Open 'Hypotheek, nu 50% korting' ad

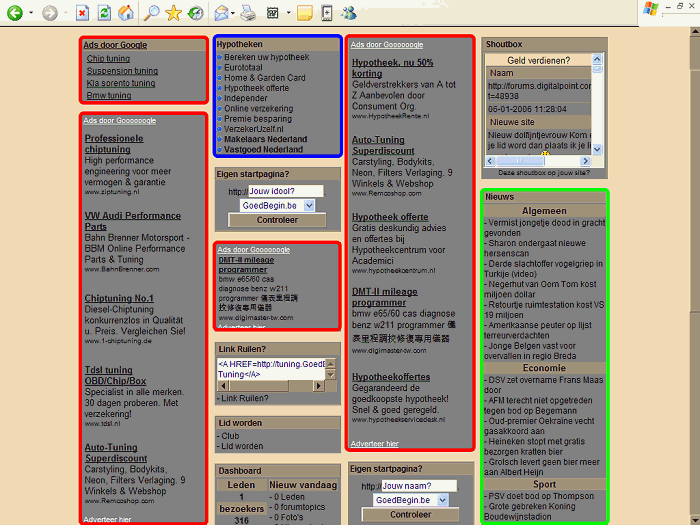[x=392, y=68]
